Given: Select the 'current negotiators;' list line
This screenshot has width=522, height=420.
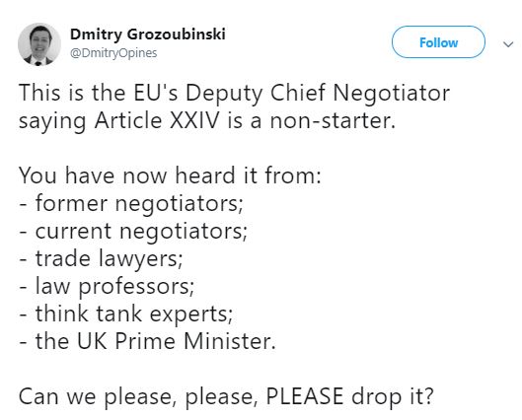Looking at the screenshot, I should [133, 231].
